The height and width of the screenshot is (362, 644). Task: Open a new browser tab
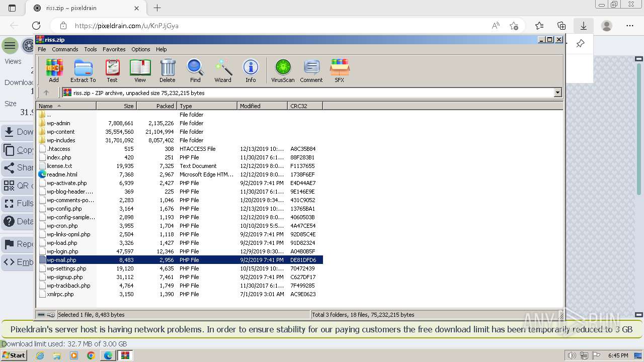tap(157, 8)
